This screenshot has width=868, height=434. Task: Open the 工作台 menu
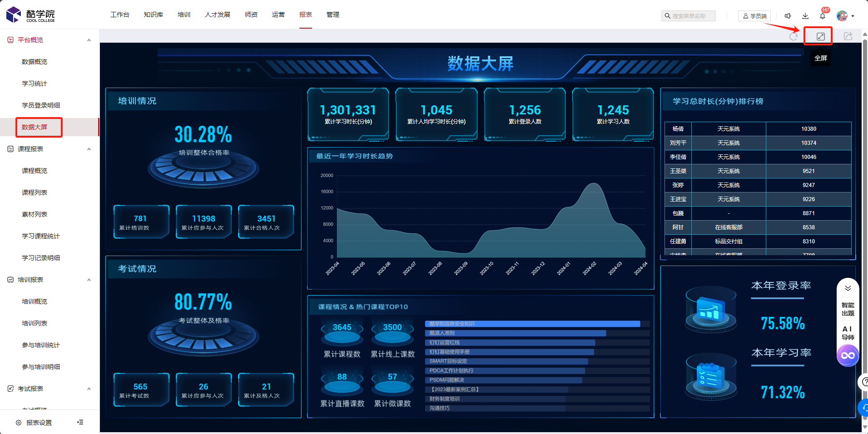[120, 15]
